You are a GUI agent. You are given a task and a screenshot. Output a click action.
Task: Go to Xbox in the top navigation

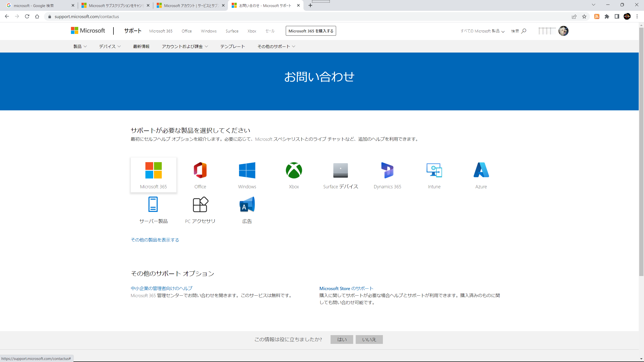252,31
